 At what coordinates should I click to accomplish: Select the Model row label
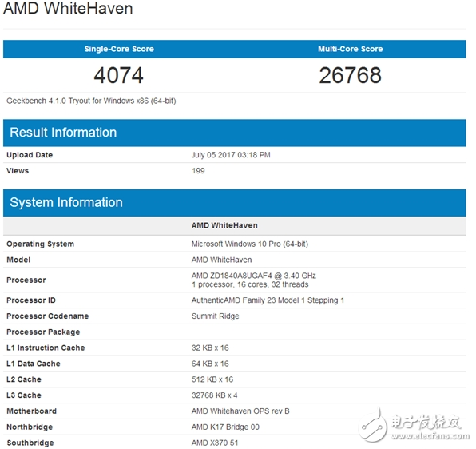[18, 260]
